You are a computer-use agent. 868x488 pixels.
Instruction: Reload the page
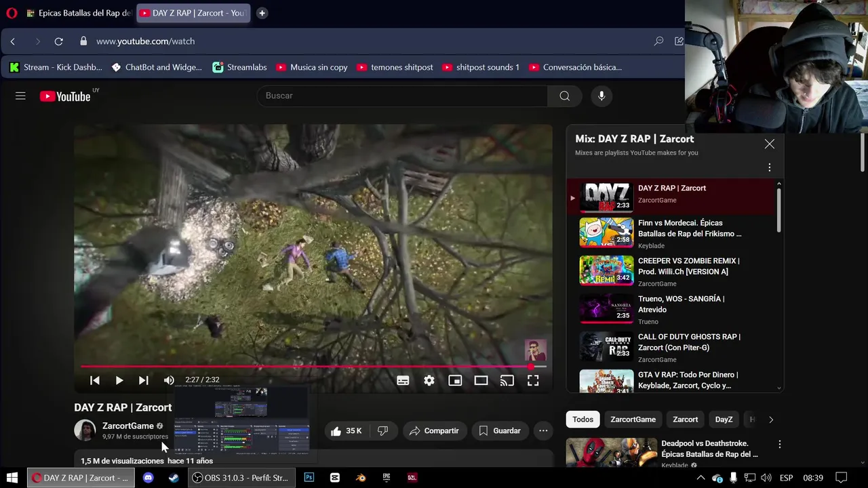pyautogui.click(x=59, y=41)
